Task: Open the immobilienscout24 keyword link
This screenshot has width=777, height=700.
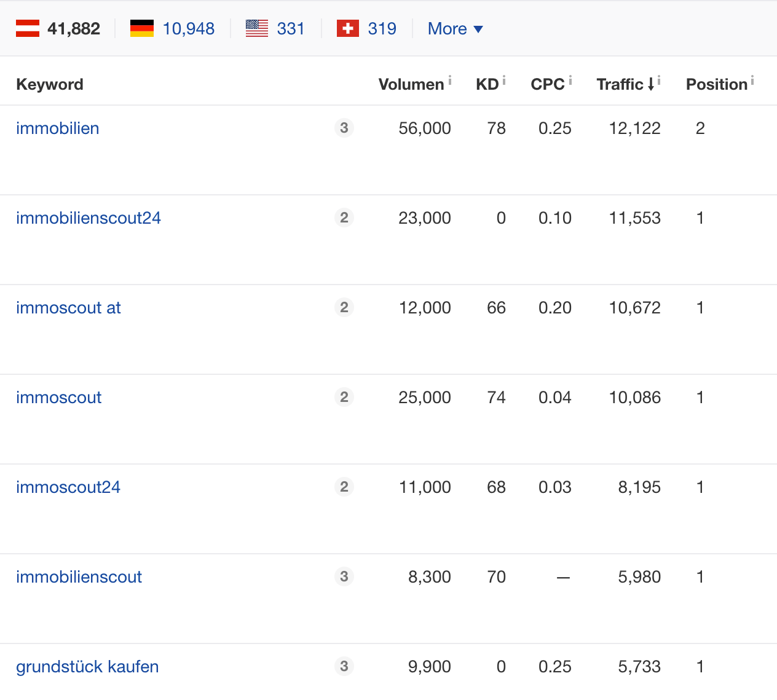Action: pyautogui.click(x=89, y=218)
